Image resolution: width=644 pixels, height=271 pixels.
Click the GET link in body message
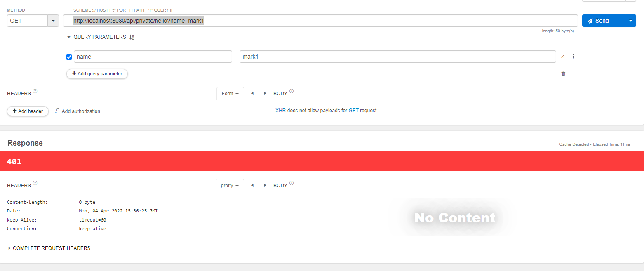(354, 111)
